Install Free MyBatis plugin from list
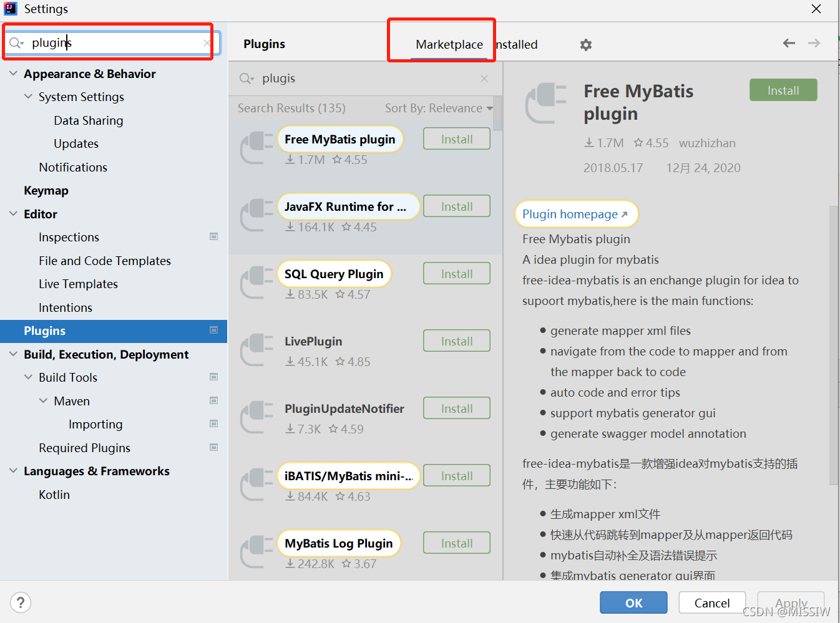Image resolution: width=840 pixels, height=623 pixels. (457, 139)
